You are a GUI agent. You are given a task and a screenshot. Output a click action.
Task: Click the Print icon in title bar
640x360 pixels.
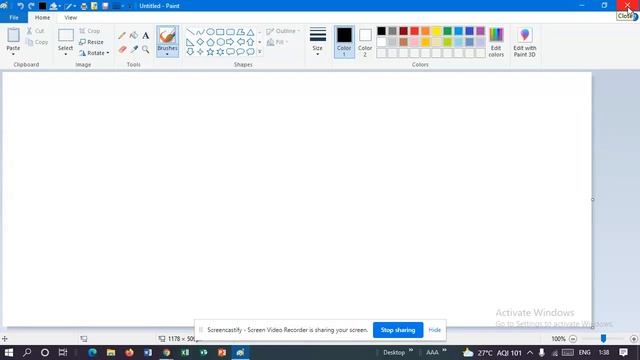[84, 6]
